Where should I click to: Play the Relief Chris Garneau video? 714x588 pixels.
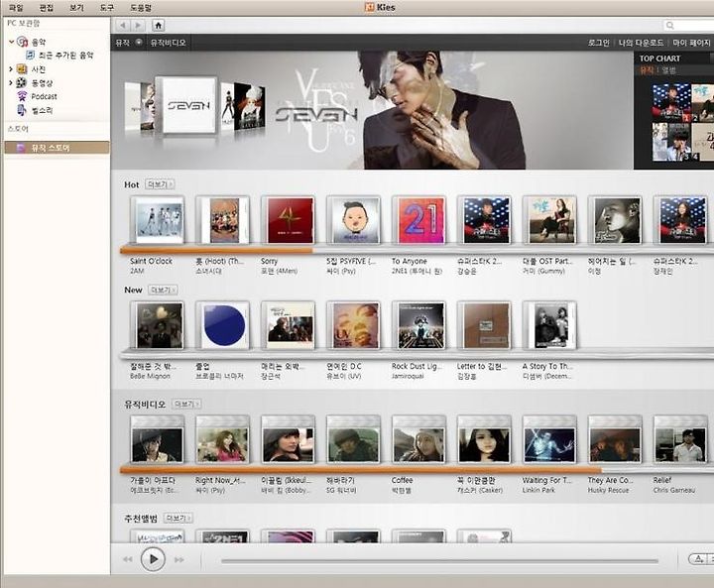(680, 440)
